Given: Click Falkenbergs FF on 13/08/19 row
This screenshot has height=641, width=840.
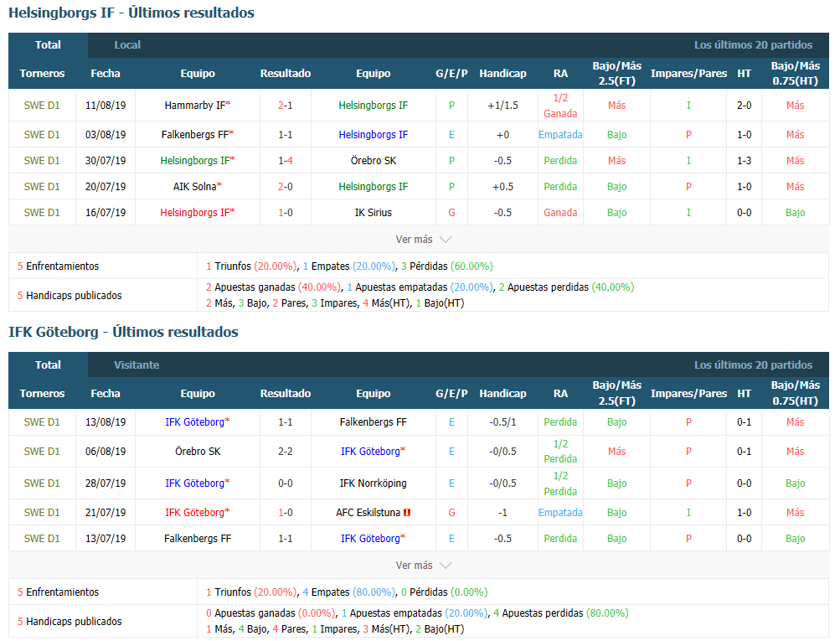Looking at the screenshot, I should 374,422.
